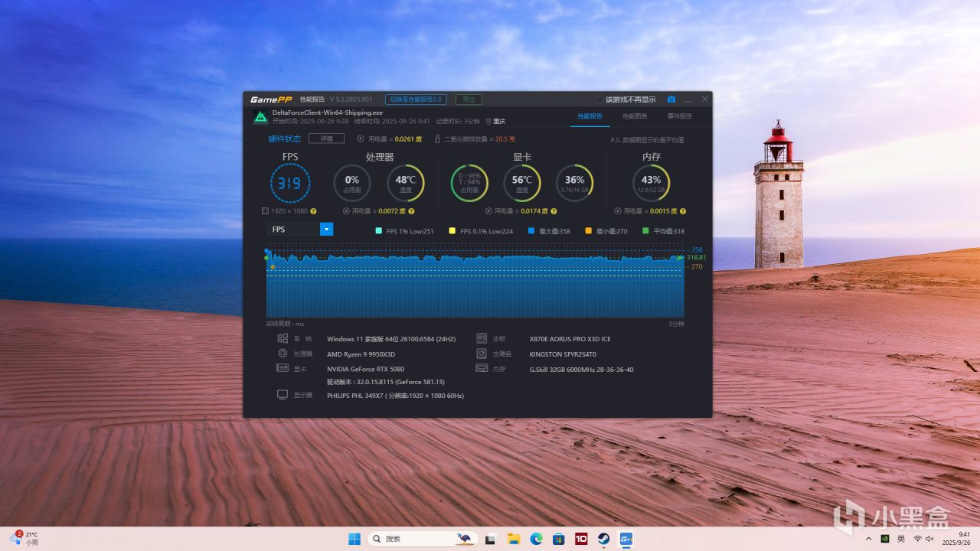Viewport: 980px width, 551px height.
Task: Click the processor 48℃ temperature gauge
Action: click(x=406, y=183)
